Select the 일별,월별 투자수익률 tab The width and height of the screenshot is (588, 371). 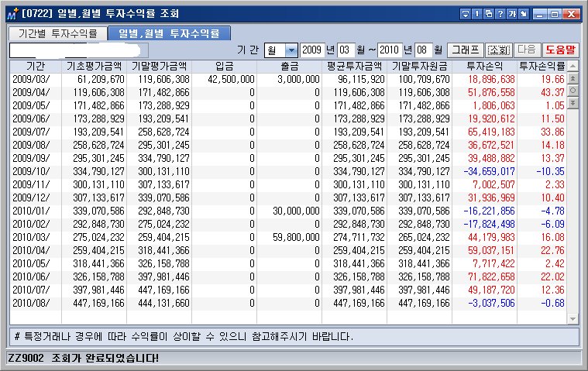tap(169, 33)
